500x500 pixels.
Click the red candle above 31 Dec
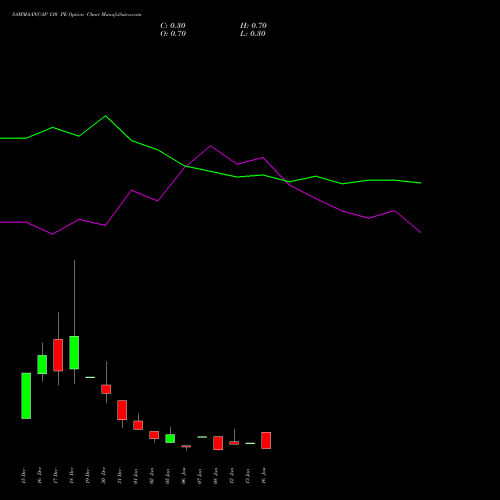pyautogui.click(x=122, y=410)
